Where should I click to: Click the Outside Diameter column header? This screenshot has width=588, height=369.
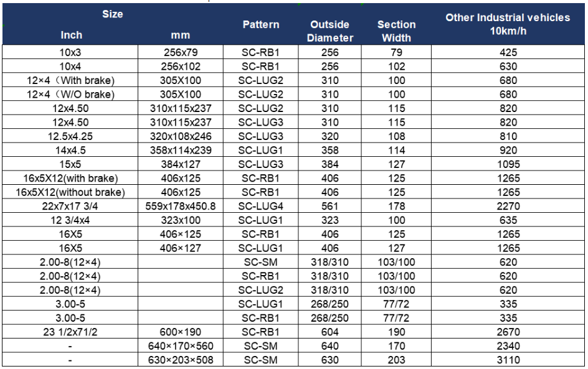330,31
